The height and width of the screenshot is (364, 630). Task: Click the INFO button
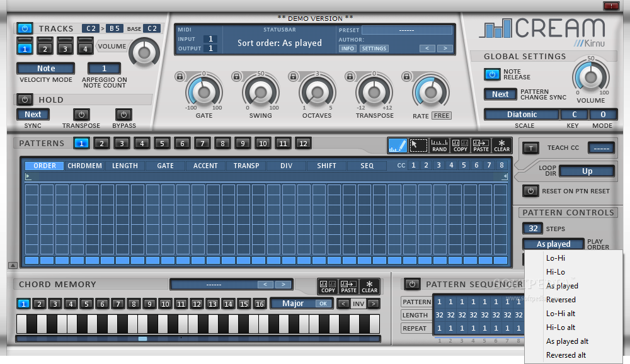(348, 48)
